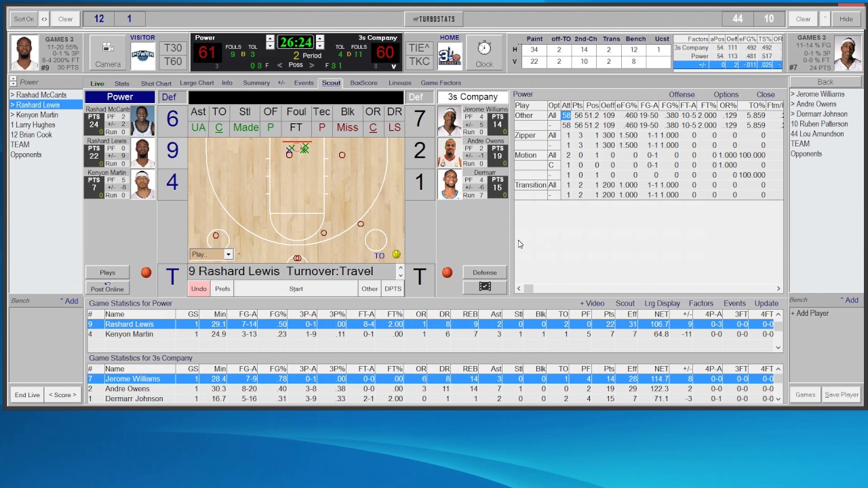The image size is (868, 488).
Task: Click Rashard Lewis player photo in lineup
Action: point(142,152)
